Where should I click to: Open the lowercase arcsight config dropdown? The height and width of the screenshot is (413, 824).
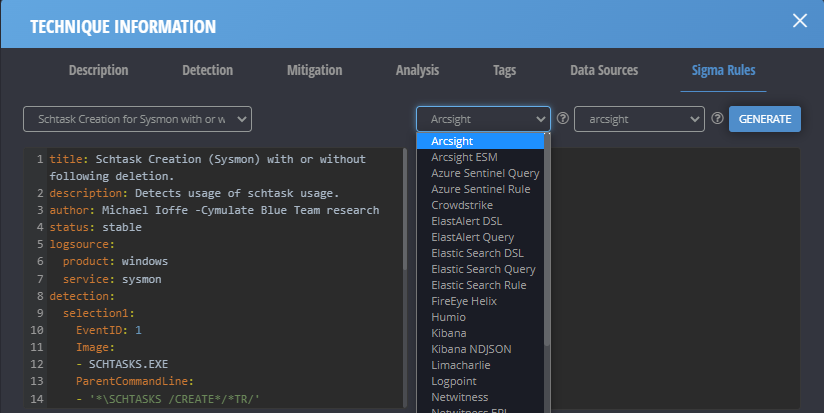639,119
